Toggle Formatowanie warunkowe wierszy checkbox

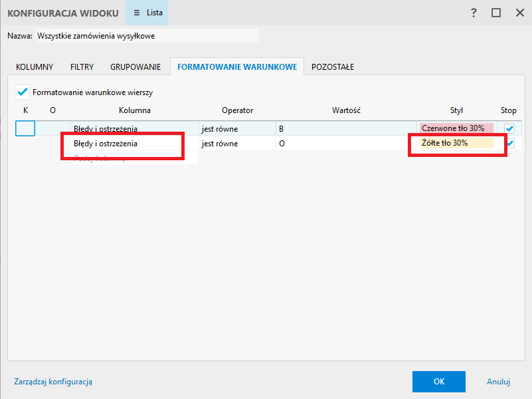pyautogui.click(x=23, y=92)
